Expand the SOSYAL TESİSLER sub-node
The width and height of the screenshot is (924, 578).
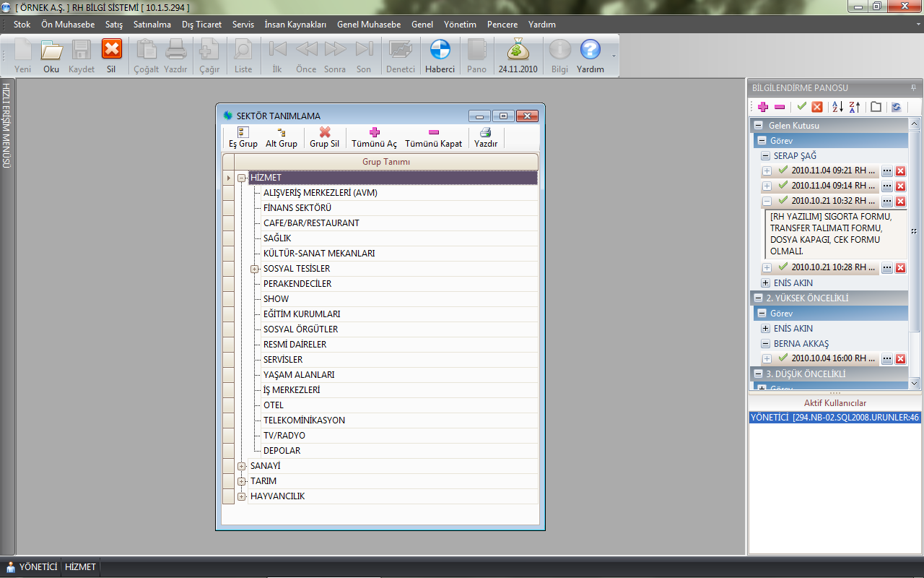255,269
